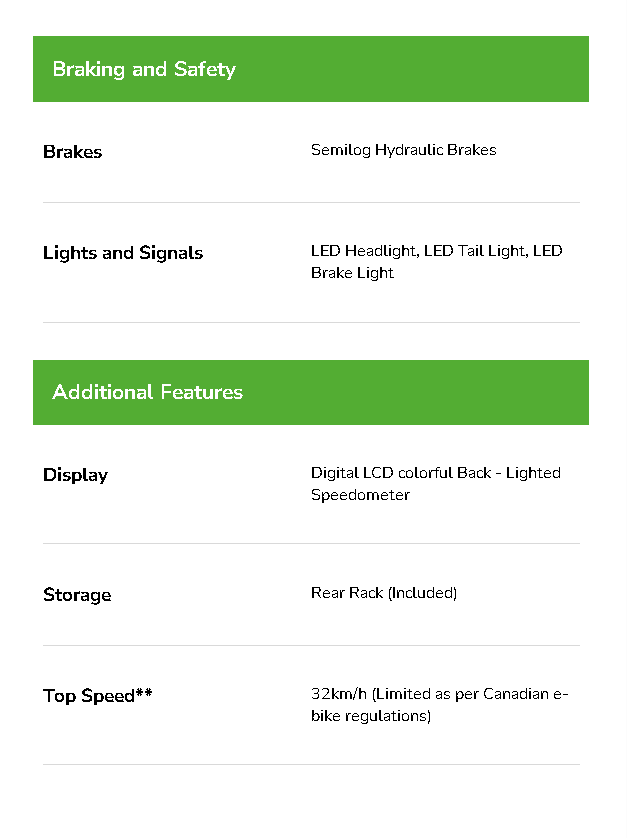Select the Lights and Signals label
Screen dimensions: 627x838
tap(122, 253)
